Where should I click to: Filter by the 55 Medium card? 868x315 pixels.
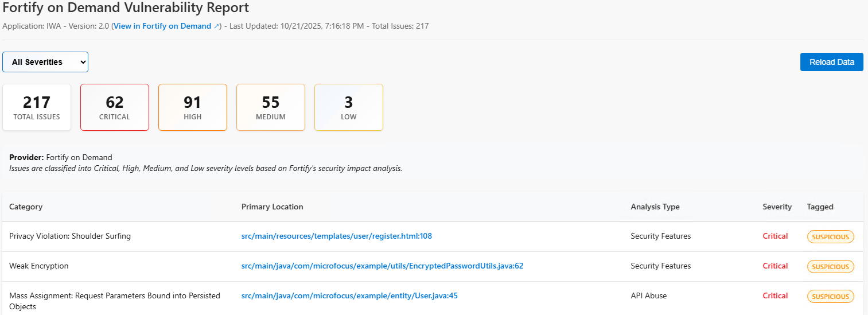point(271,107)
